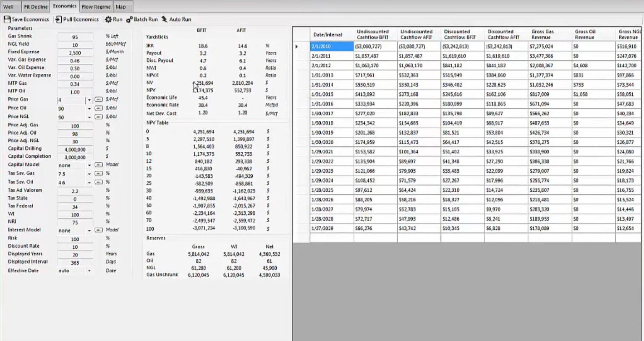Click the Var. Gas Expense field
Image resolution: width=644 pixels, height=341 pixels.
point(75,61)
